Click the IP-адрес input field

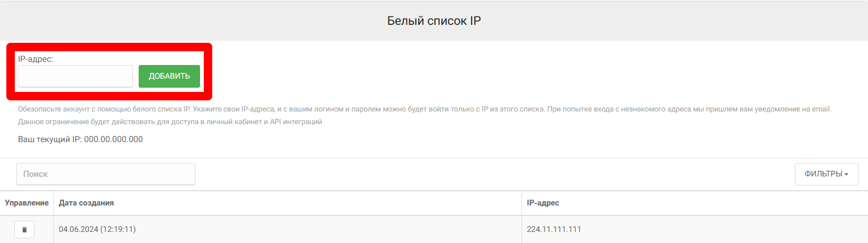point(75,76)
